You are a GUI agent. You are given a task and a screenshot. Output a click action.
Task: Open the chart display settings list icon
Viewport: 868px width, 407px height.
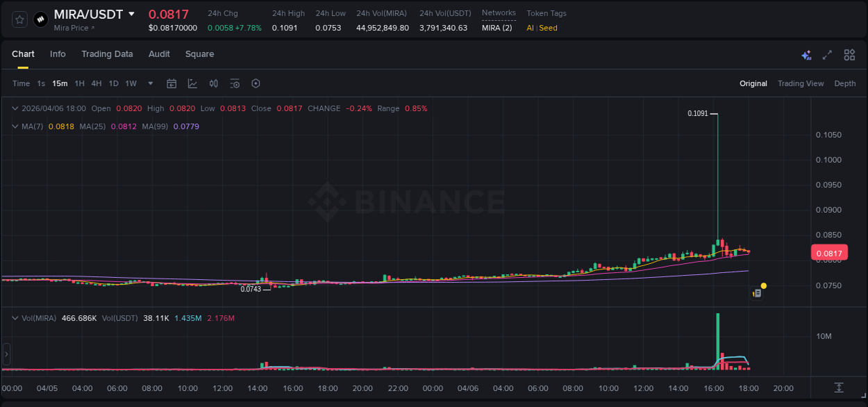(235, 83)
